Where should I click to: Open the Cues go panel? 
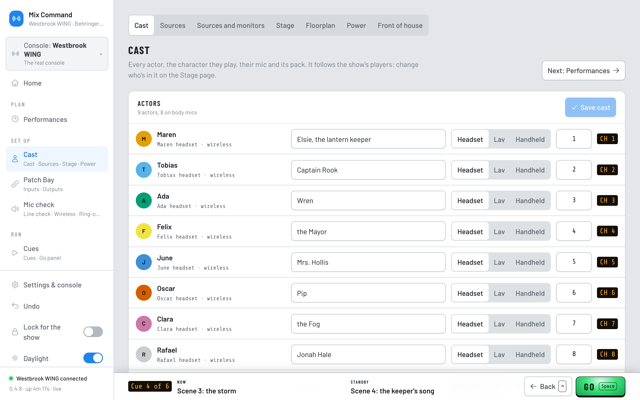pyautogui.click(x=57, y=253)
